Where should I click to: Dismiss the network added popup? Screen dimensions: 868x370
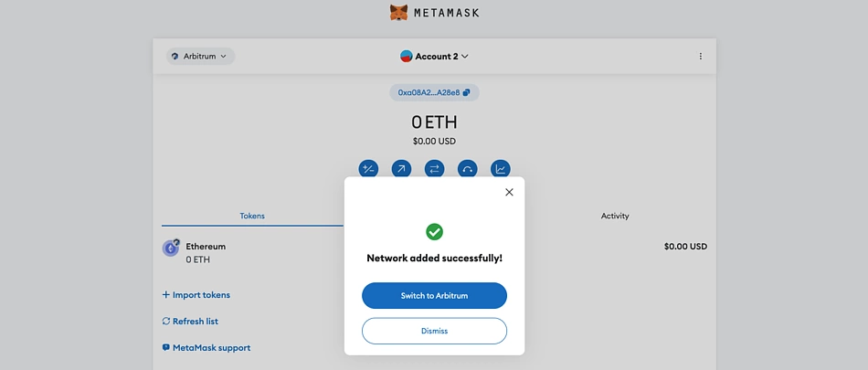click(x=435, y=332)
